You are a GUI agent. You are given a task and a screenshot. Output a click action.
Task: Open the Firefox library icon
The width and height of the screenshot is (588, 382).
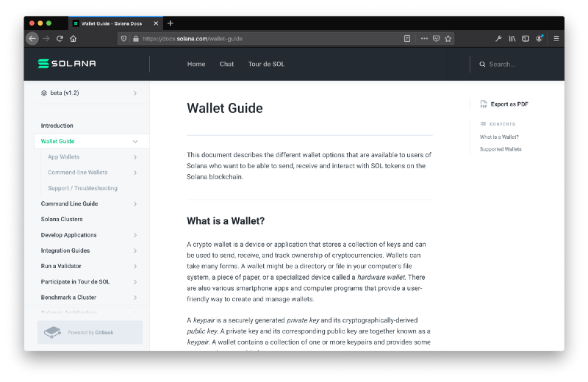(512, 38)
